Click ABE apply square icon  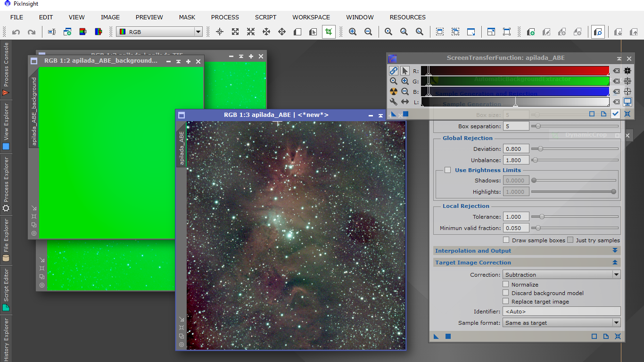click(448, 336)
